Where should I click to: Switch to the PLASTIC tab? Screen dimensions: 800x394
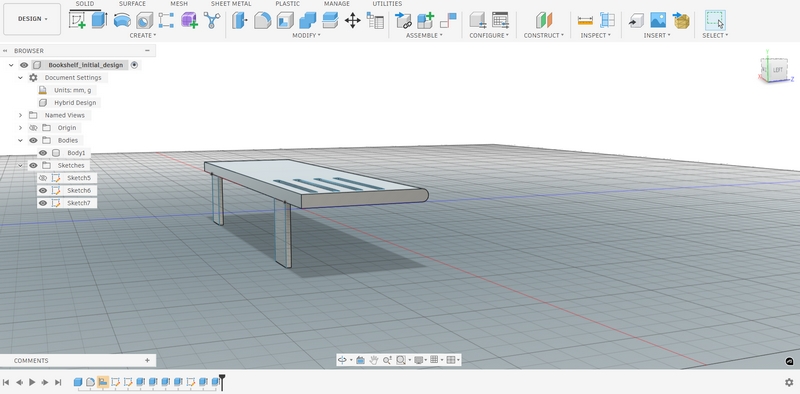[x=288, y=4]
